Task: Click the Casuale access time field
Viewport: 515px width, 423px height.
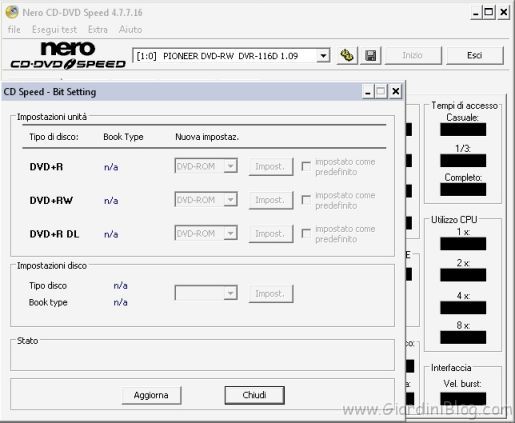Action: point(463,129)
